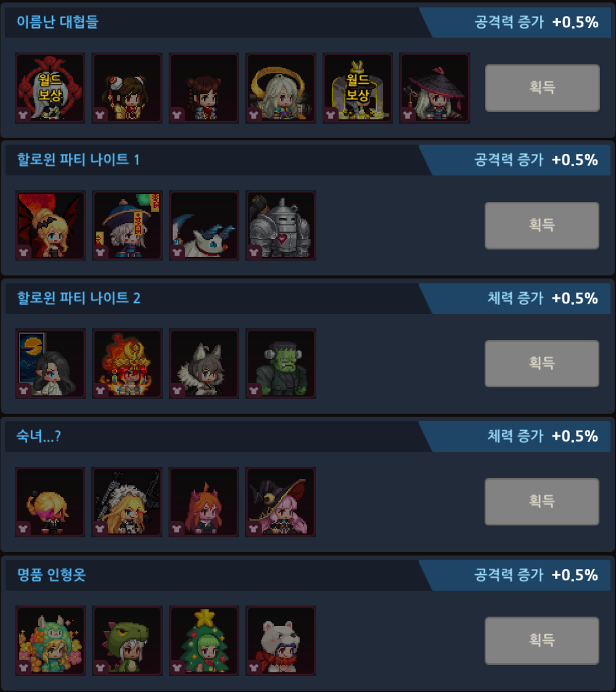Click 획득 button for 할로윈 파티 나이트 2
This screenshot has width=616, height=692.
(542, 364)
